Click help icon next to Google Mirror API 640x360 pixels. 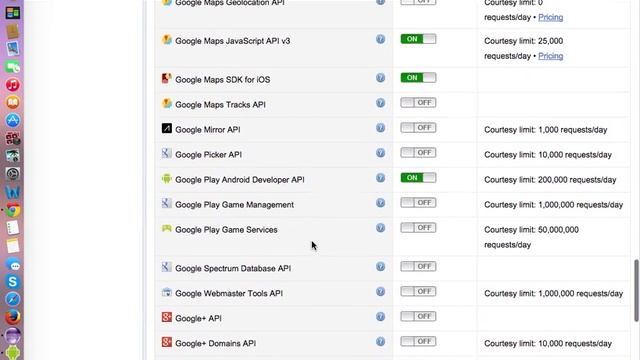(x=380, y=128)
